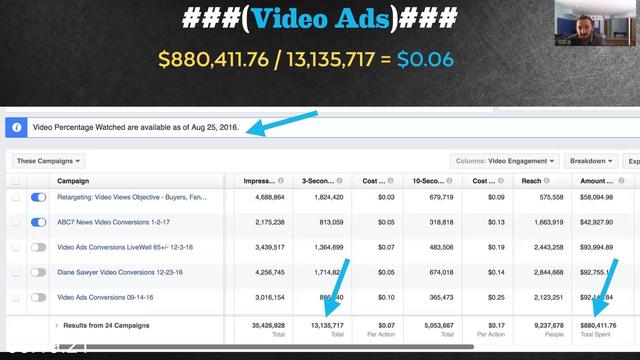Viewport: 640px width, 360px height.
Task: Tick checkbox for Diane Sawyer campaign row
Action: tap(16, 272)
